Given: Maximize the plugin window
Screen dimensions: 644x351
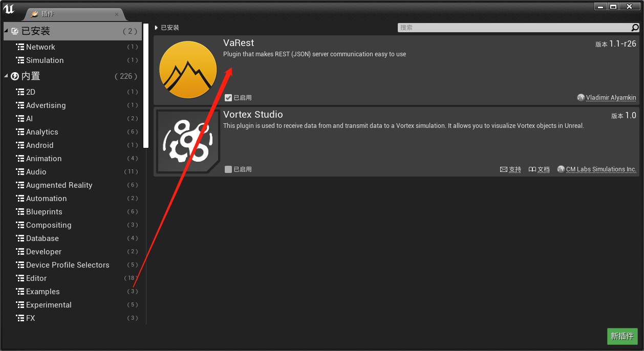Looking at the screenshot, I should point(613,6).
